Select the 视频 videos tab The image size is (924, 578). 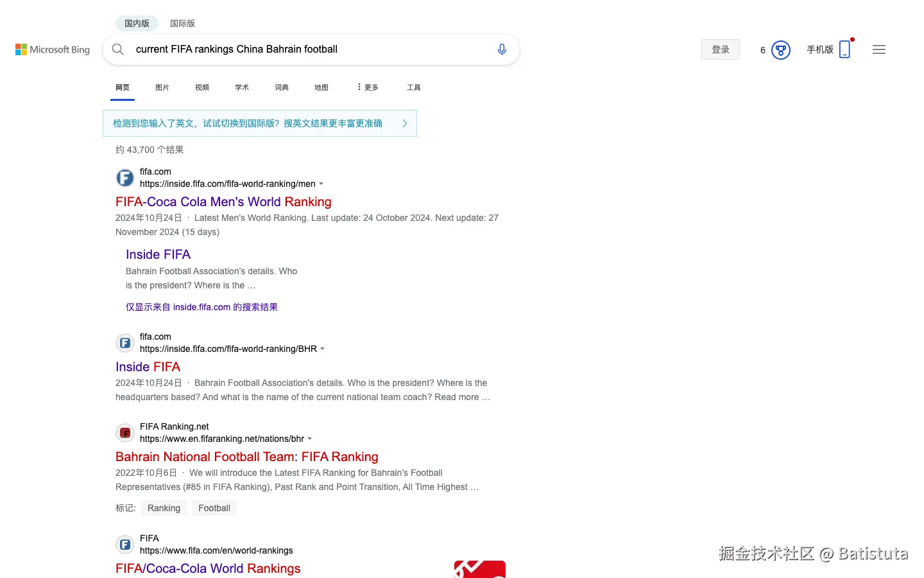coord(202,87)
